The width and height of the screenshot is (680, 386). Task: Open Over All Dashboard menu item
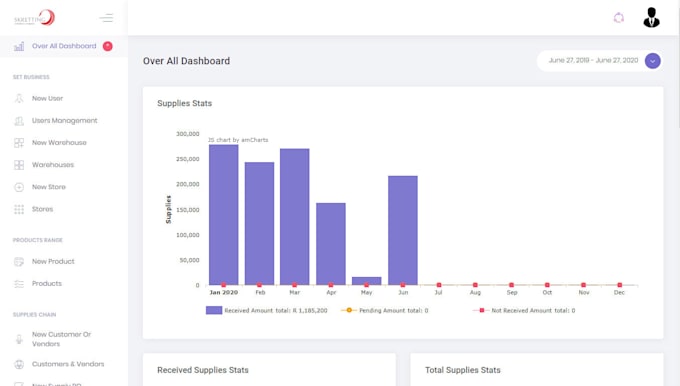64,46
